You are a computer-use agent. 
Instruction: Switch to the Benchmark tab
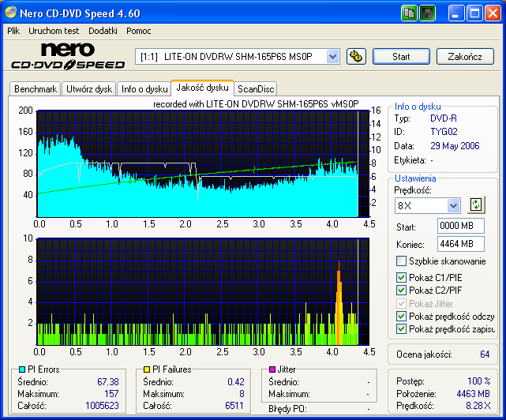point(36,88)
